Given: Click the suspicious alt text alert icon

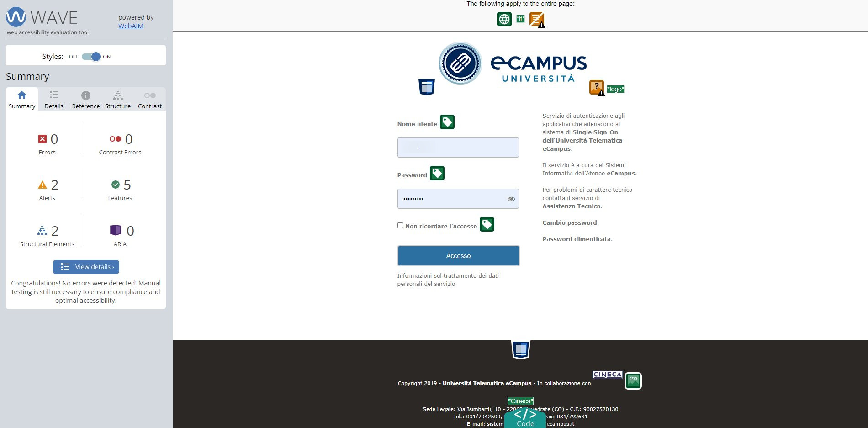Looking at the screenshot, I should point(597,87).
